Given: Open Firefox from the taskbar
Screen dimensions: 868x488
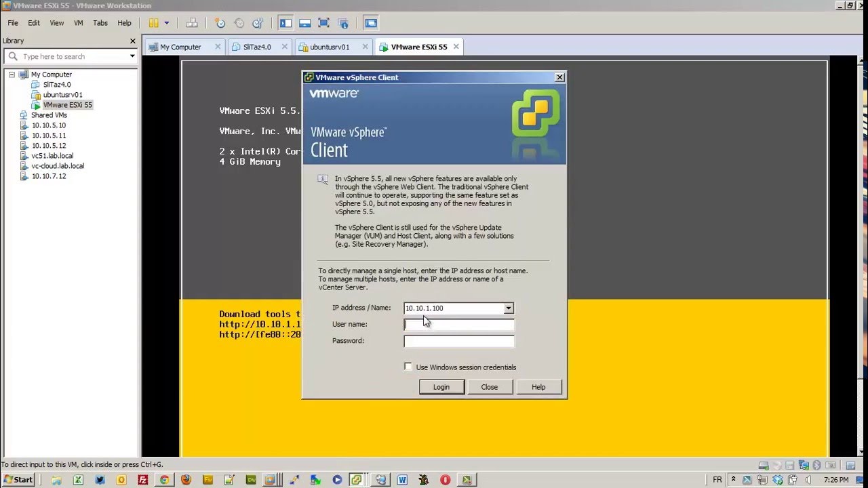Looking at the screenshot, I should (186, 480).
